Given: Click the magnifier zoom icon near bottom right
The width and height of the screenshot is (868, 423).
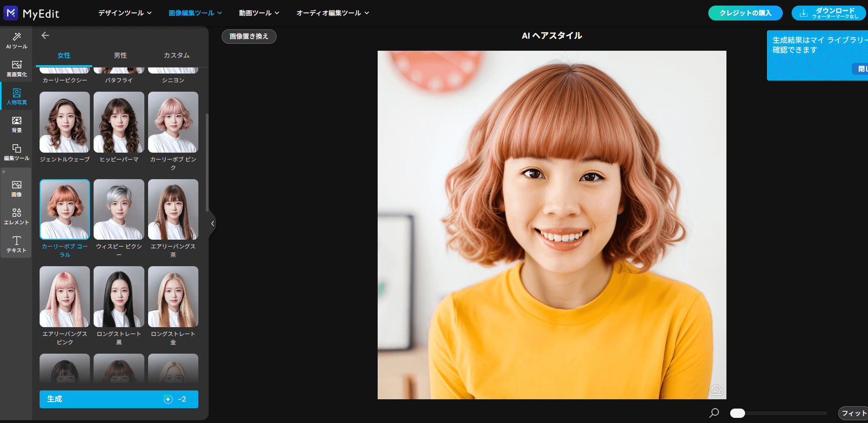Looking at the screenshot, I should (x=713, y=413).
